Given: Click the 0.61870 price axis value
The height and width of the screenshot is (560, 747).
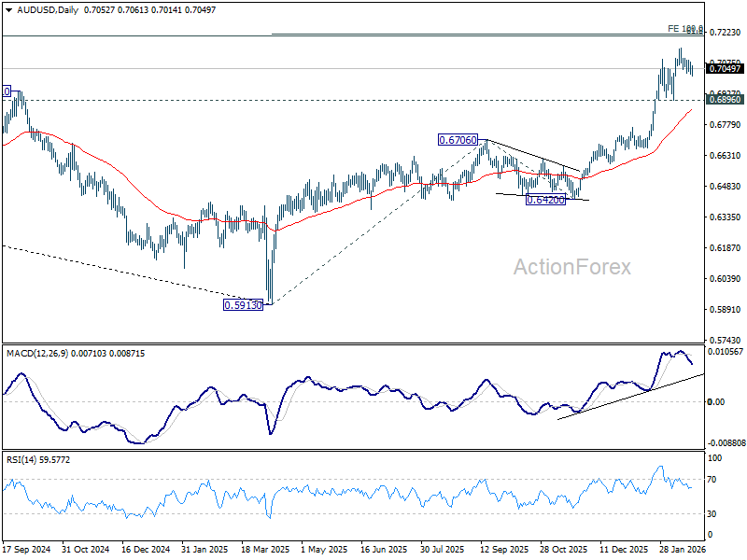Looking at the screenshot, I should tap(726, 247).
